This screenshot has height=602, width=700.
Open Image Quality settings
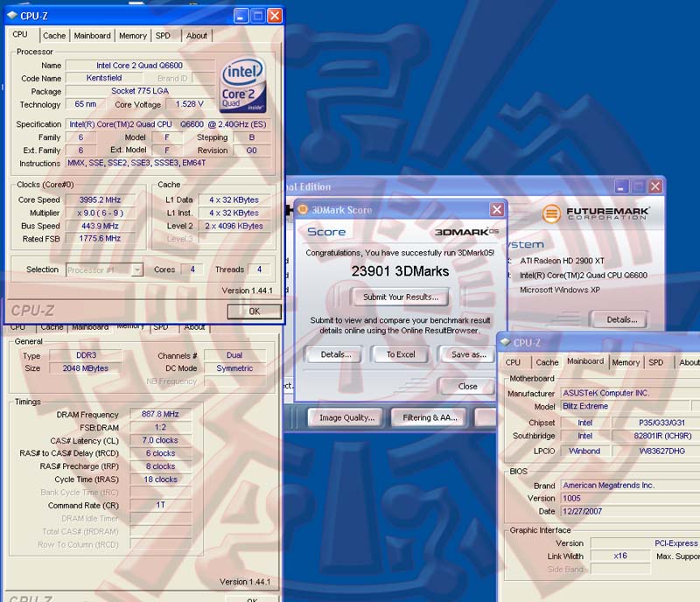346,417
